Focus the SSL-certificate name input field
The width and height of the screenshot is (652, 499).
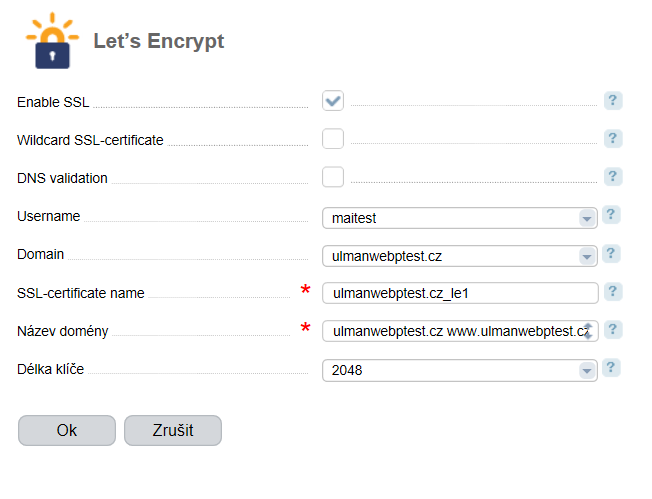460,293
